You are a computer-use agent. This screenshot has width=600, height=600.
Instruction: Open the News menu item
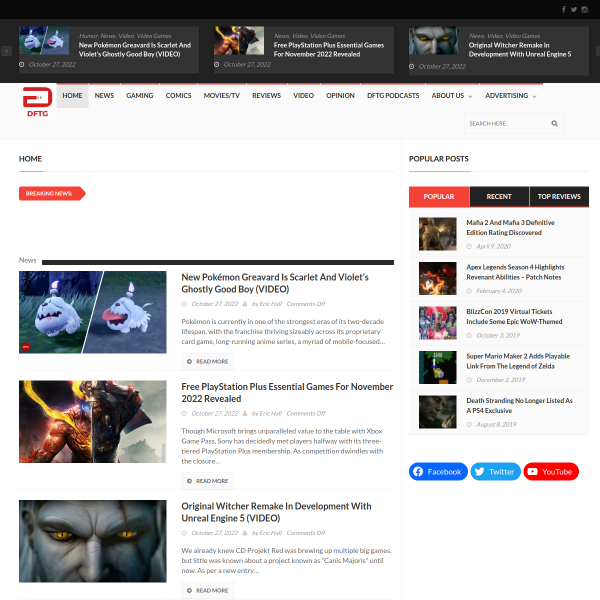[104, 96]
